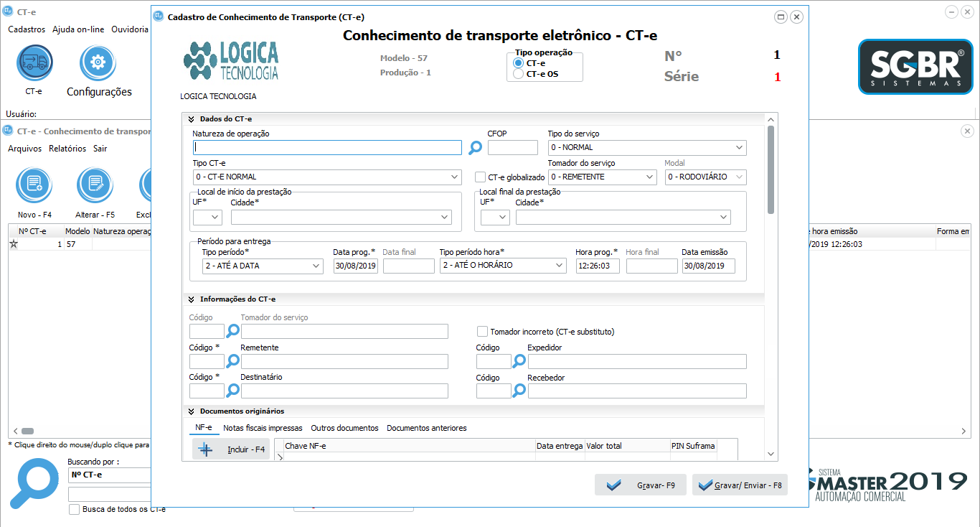
Task: Open Tomador do serviço dropdown
Action: 603,177
